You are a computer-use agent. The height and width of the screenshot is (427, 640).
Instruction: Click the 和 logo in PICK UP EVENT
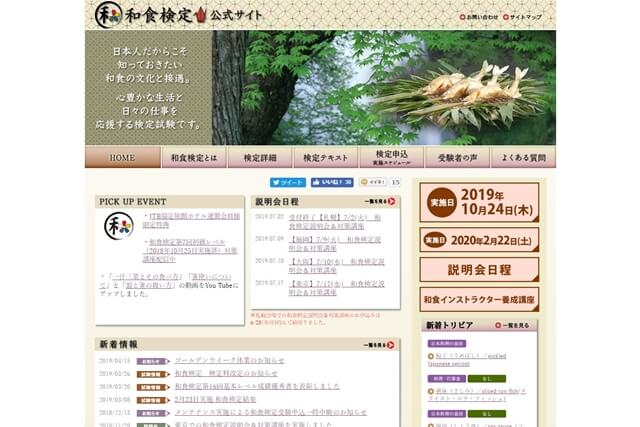(119, 226)
